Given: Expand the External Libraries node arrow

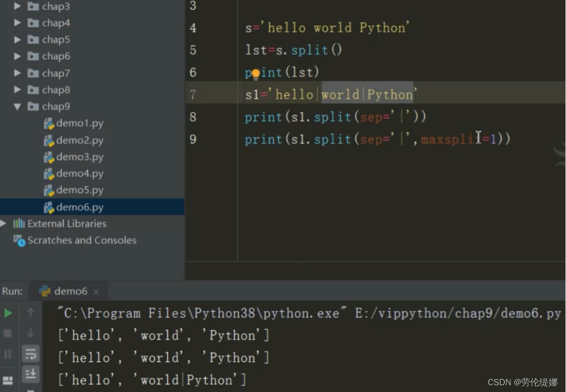Looking at the screenshot, I should pos(3,224).
